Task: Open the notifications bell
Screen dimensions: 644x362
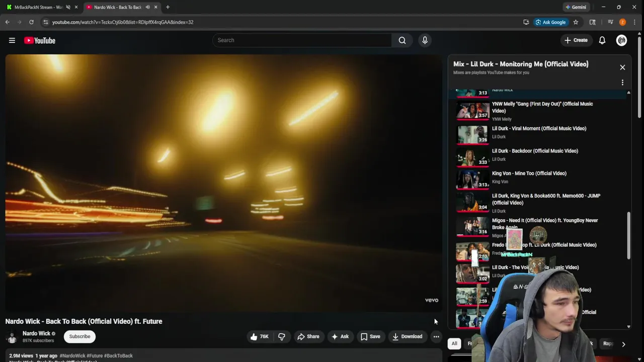Action: [602, 40]
